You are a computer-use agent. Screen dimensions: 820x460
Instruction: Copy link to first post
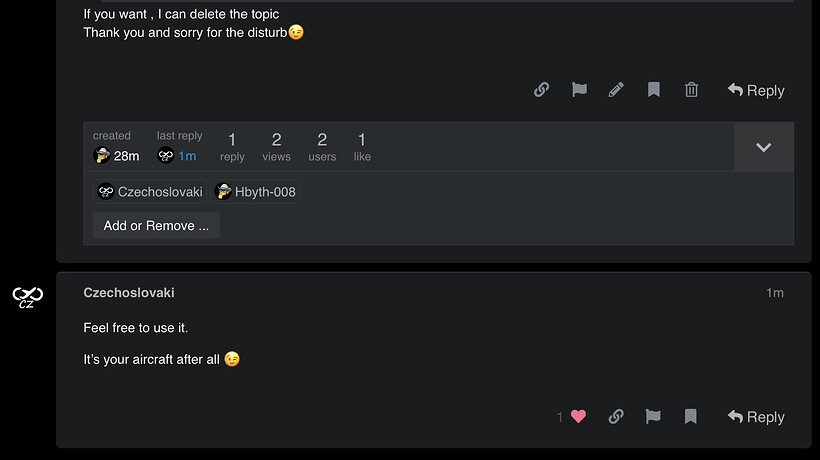[541, 90]
